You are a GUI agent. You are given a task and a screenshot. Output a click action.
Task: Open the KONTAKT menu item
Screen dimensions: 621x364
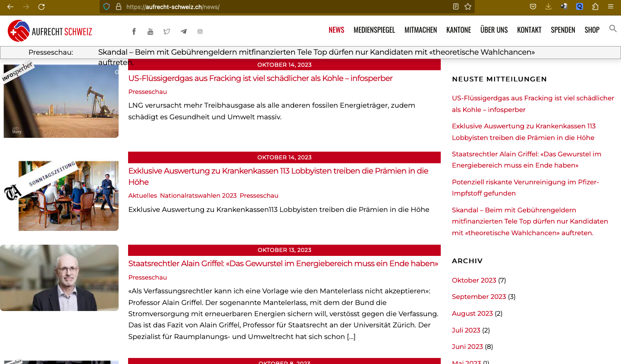point(530,30)
